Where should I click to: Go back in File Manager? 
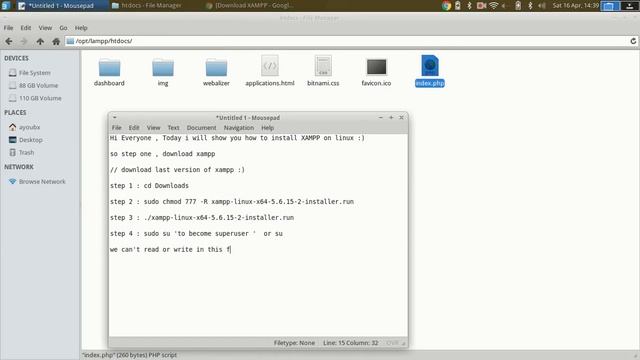pyautogui.click(x=9, y=41)
